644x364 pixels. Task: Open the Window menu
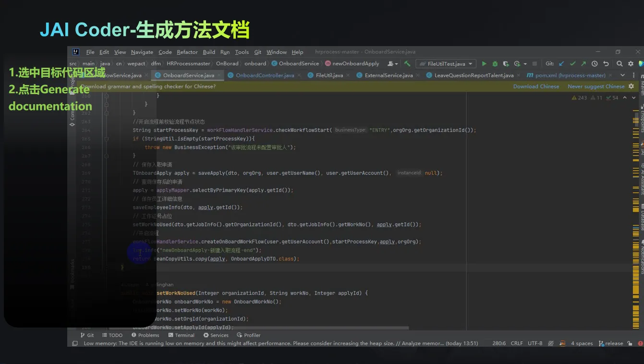(277, 52)
